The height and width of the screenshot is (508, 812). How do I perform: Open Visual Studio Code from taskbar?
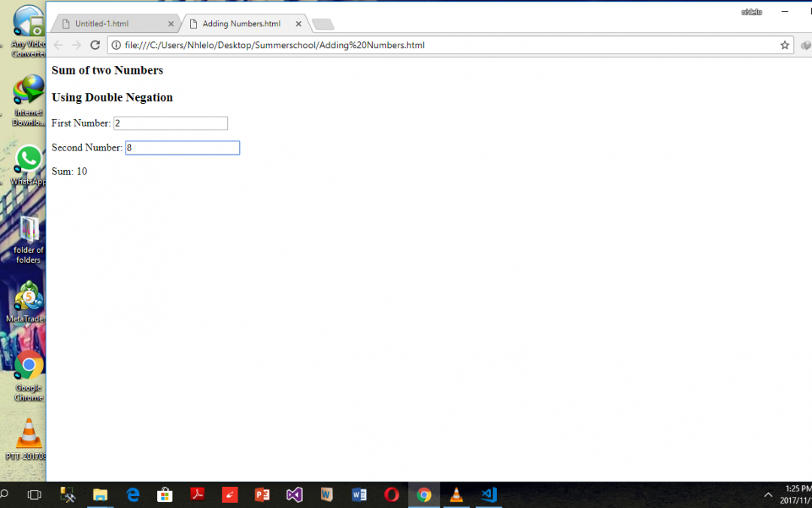[x=489, y=494]
